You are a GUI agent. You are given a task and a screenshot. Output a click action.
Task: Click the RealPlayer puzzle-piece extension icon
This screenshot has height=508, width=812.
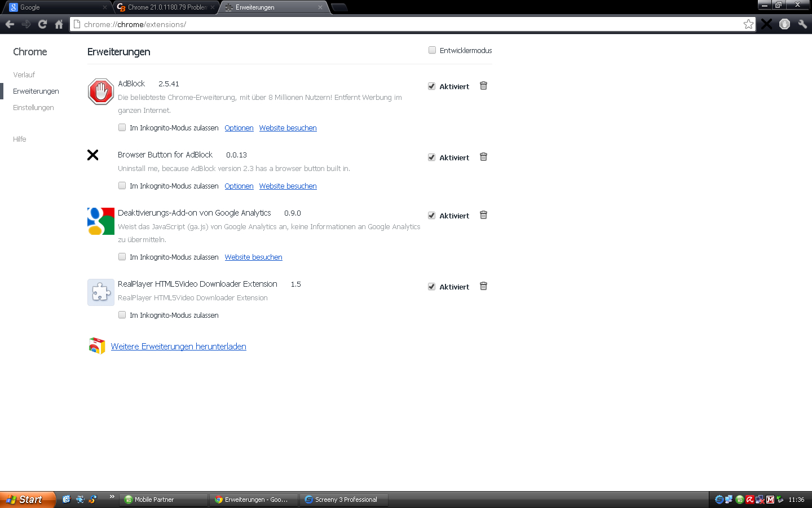[101, 292]
